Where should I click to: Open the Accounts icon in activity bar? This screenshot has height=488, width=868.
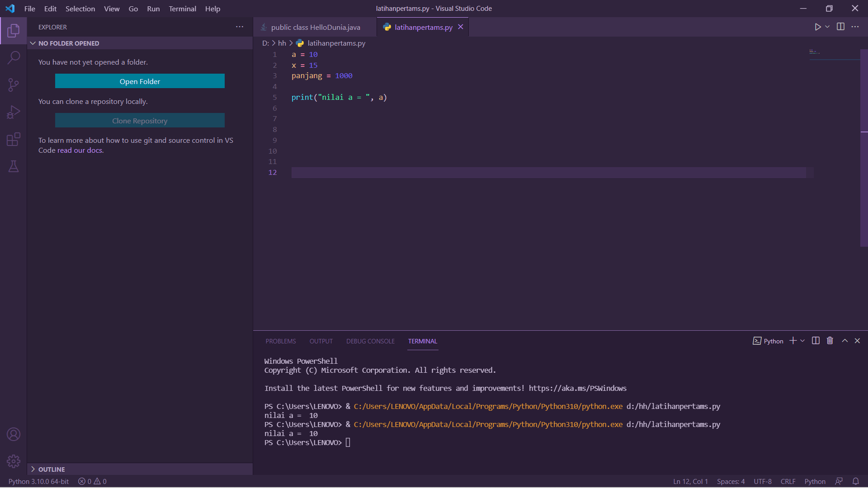[14, 434]
